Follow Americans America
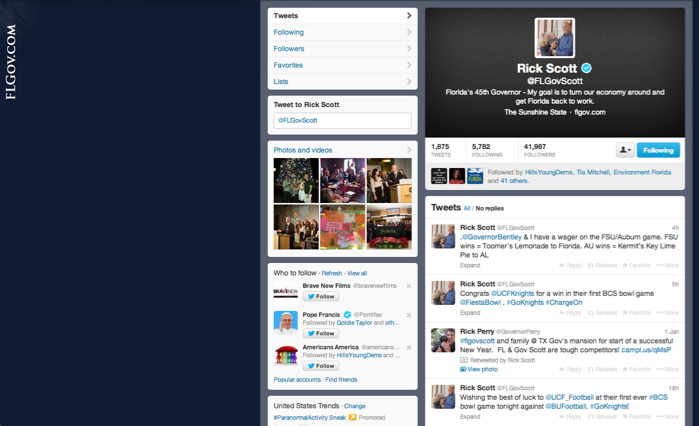 point(321,366)
